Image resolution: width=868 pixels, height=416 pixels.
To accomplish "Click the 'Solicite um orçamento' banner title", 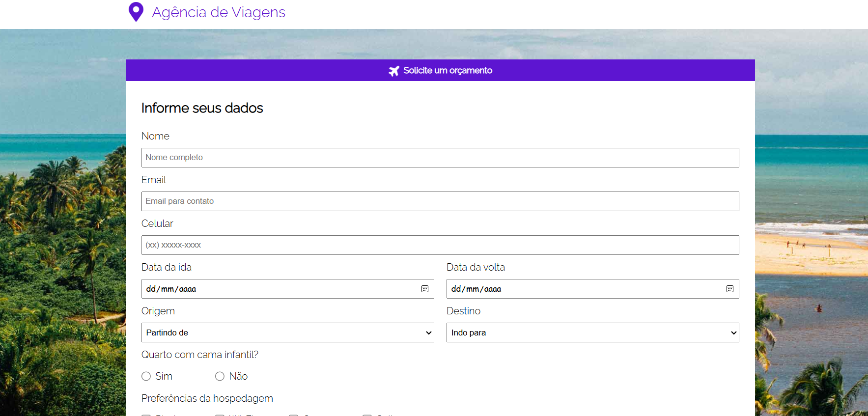I will (x=448, y=70).
